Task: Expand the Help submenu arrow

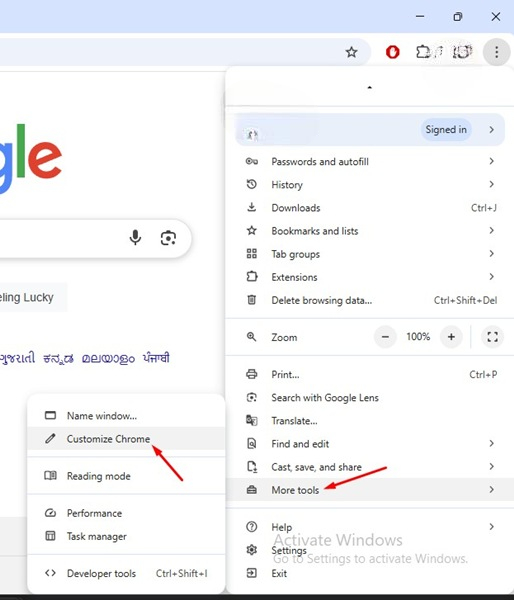Action: 491,527
